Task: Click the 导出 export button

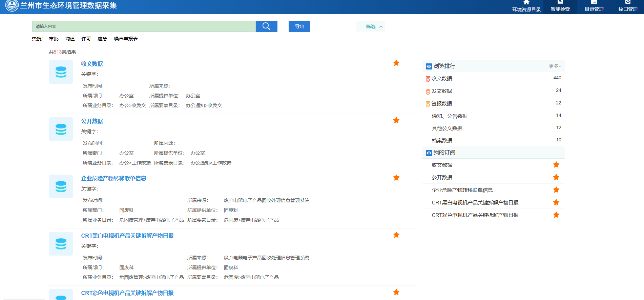Action: point(299,26)
